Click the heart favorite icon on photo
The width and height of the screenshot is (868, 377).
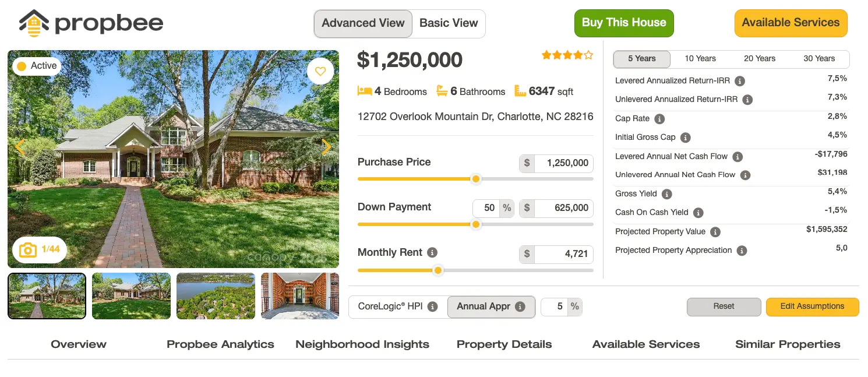(x=320, y=72)
